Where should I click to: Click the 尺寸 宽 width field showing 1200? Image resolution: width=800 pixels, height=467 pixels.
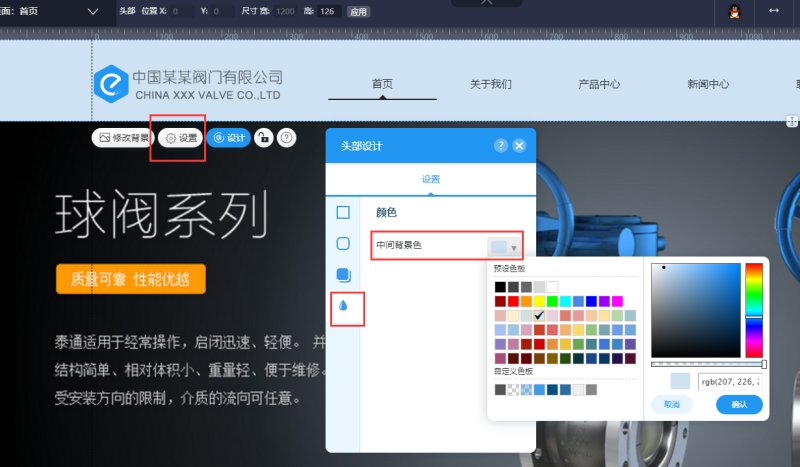(x=285, y=11)
